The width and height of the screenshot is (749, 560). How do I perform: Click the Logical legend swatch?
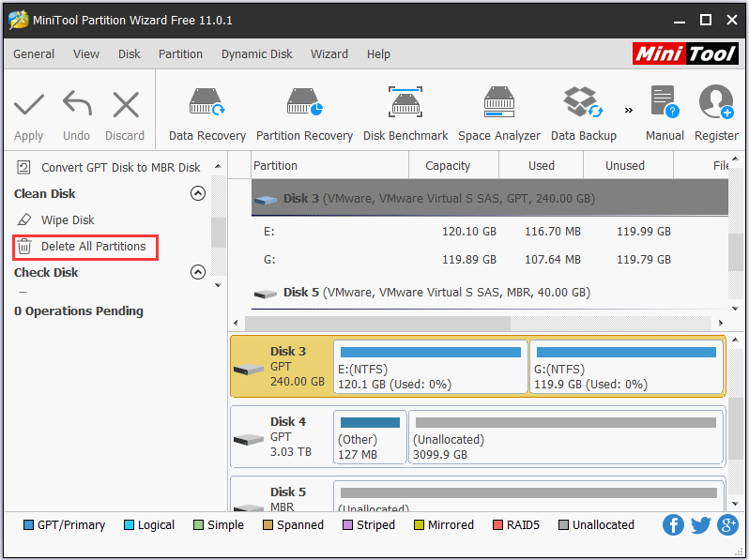point(129,525)
